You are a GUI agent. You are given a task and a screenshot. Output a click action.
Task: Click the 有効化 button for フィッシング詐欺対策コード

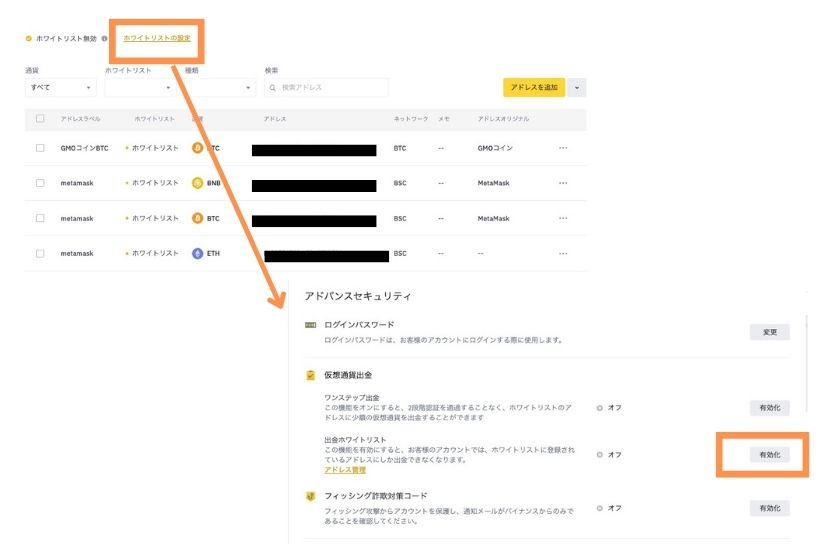(x=770, y=508)
